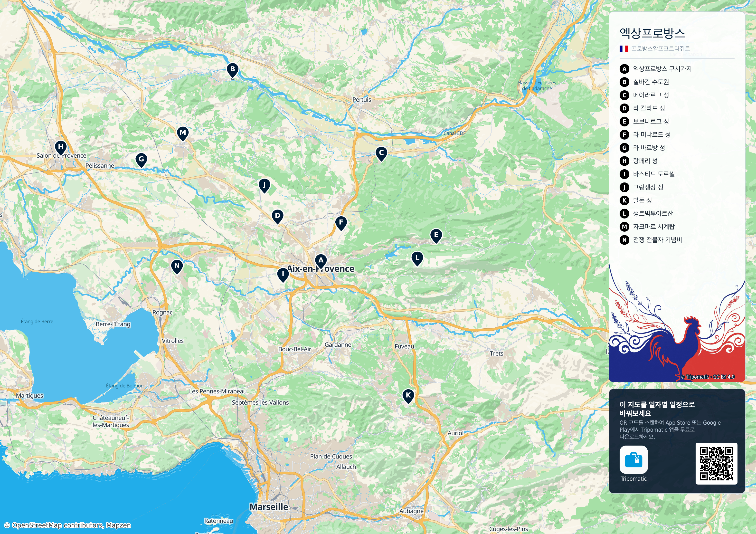This screenshot has height=534, width=756.
Task: Choose legend entry 자크마르 시계탑
Action: click(x=647, y=227)
